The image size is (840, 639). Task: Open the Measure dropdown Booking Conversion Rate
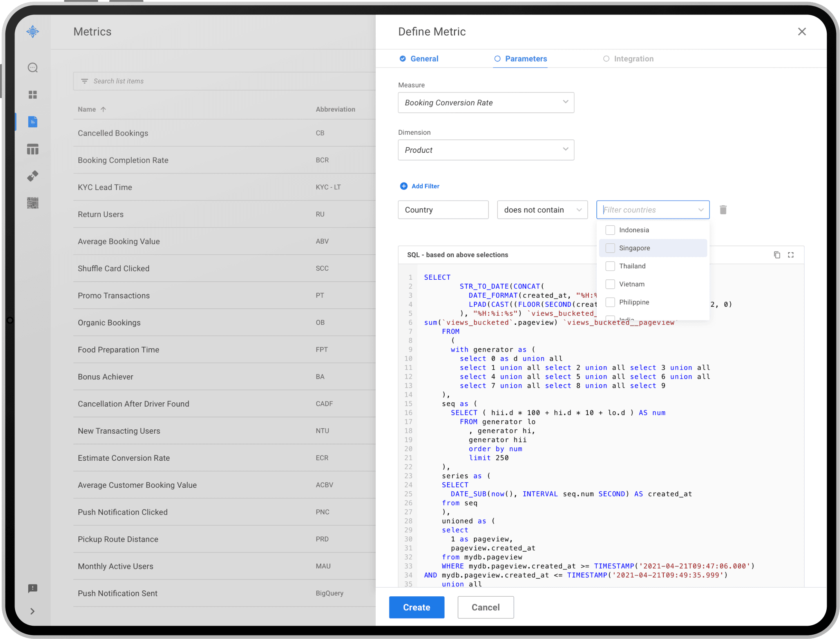486,103
